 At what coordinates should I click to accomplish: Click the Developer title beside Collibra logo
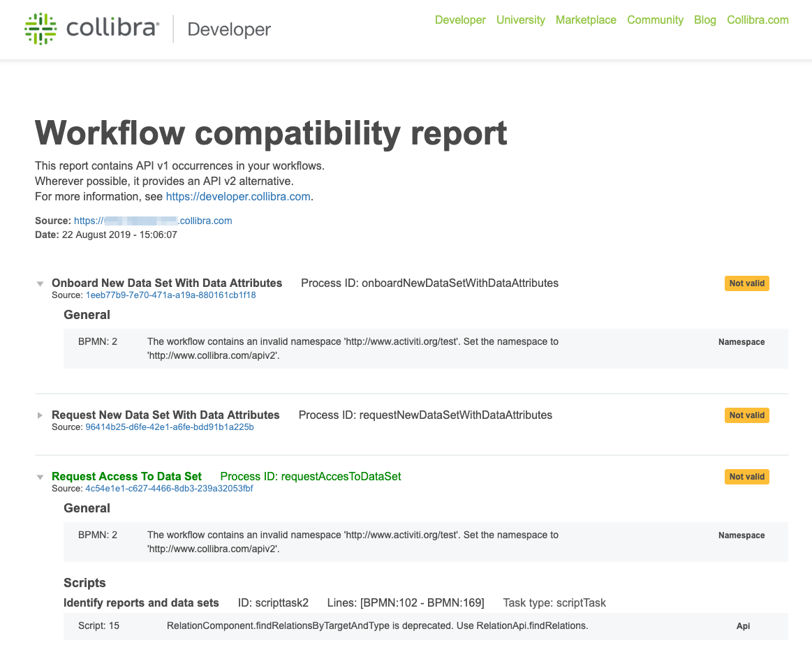(229, 29)
